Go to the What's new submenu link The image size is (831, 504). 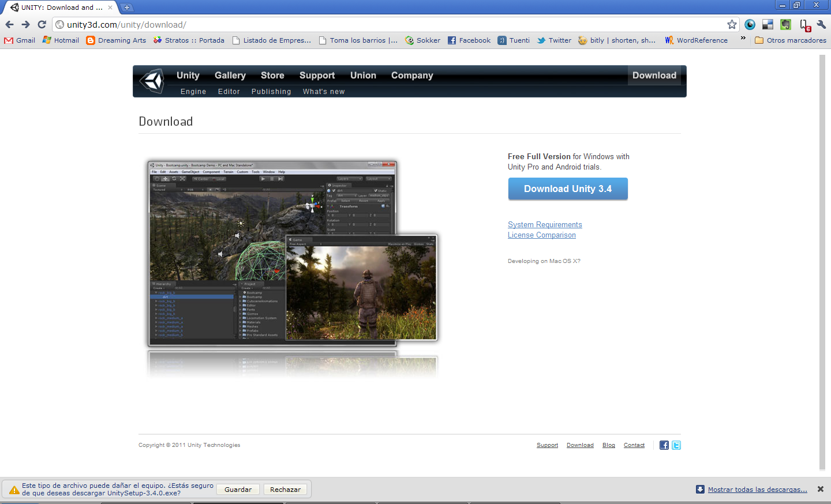point(324,92)
